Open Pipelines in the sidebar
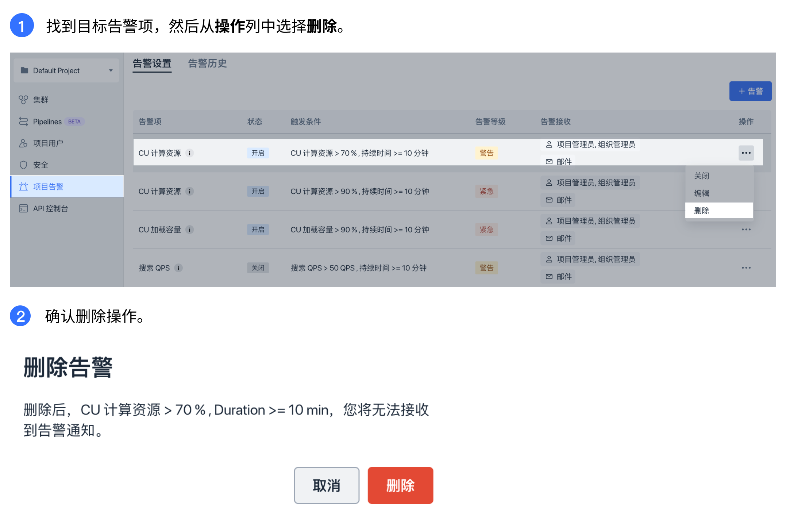This screenshot has width=786, height=532. coord(67,122)
